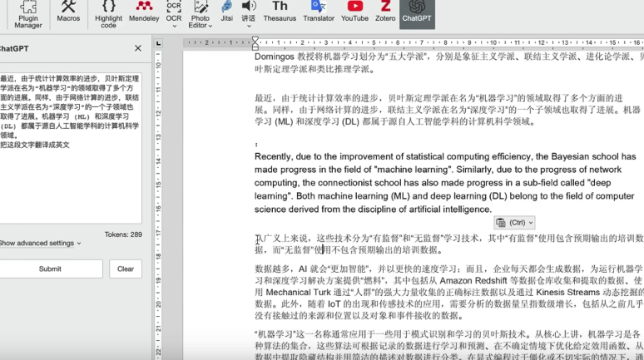The image size is (644, 360).
Task: Clear the ChatGPT prompt text
Action: [126, 269]
